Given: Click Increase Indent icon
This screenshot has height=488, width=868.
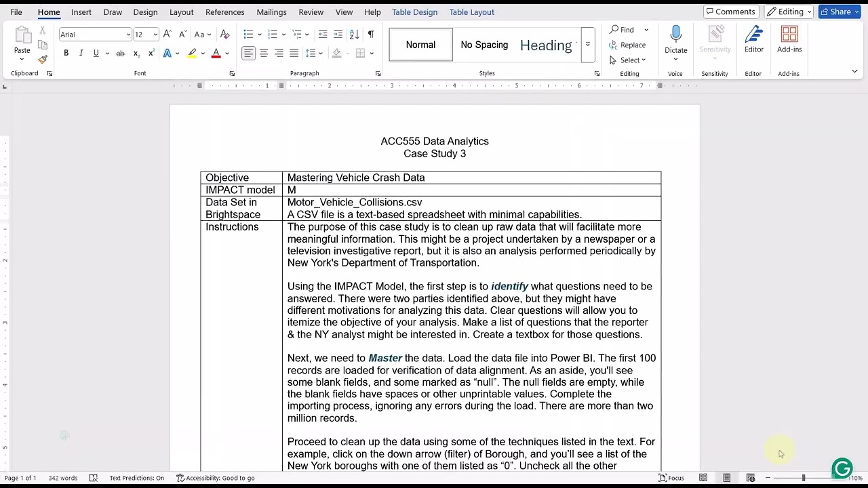Looking at the screenshot, I should coord(338,34).
